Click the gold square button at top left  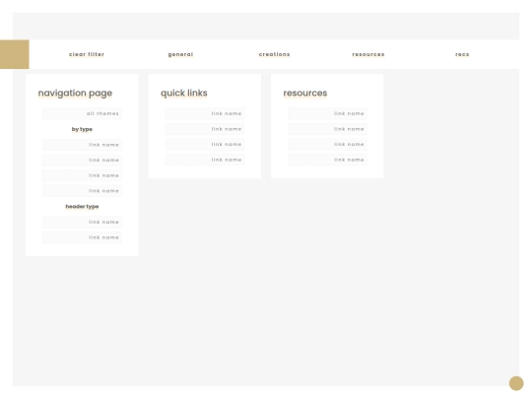coord(15,54)
